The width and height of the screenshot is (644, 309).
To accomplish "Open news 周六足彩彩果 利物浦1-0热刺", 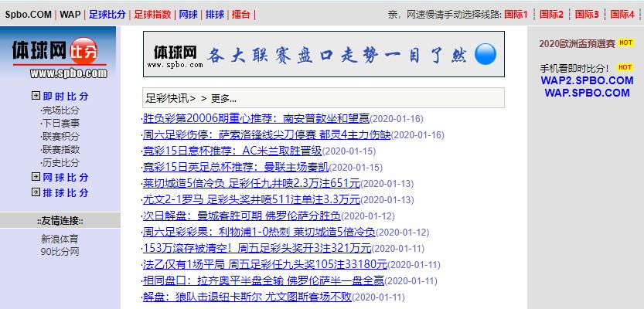I will pos(259,233).
